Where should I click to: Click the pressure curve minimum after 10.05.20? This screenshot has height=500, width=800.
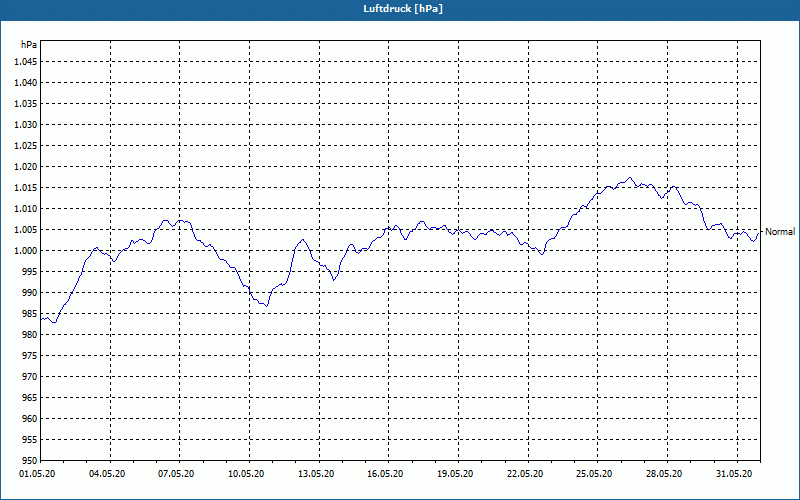[x=266, y=306]
